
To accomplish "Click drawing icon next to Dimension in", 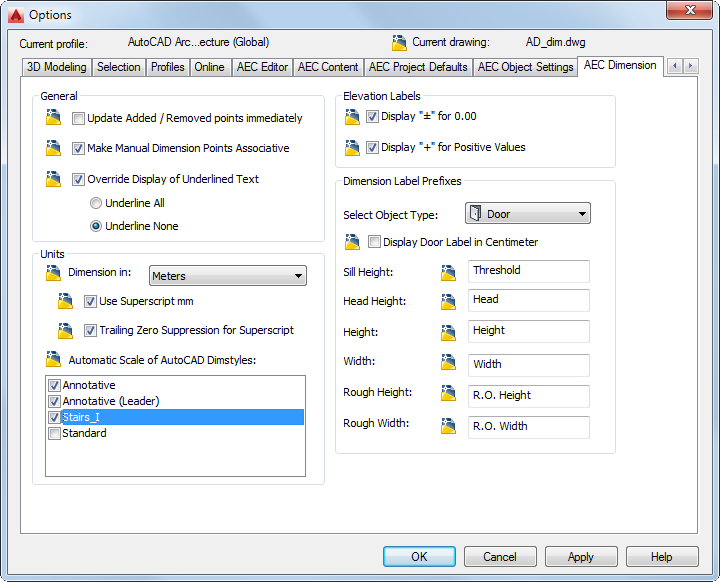I will 53,273.
